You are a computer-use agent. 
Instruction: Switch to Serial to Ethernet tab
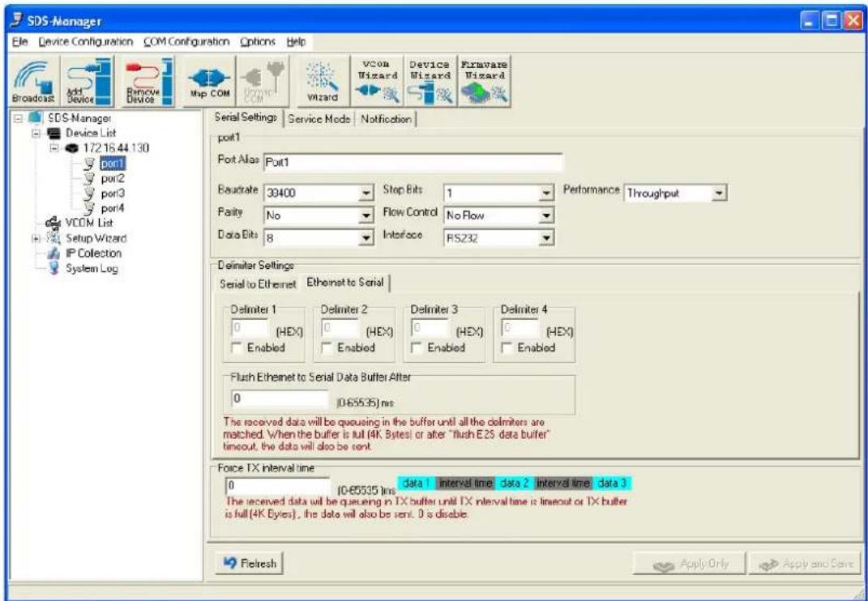pos(258,284)
